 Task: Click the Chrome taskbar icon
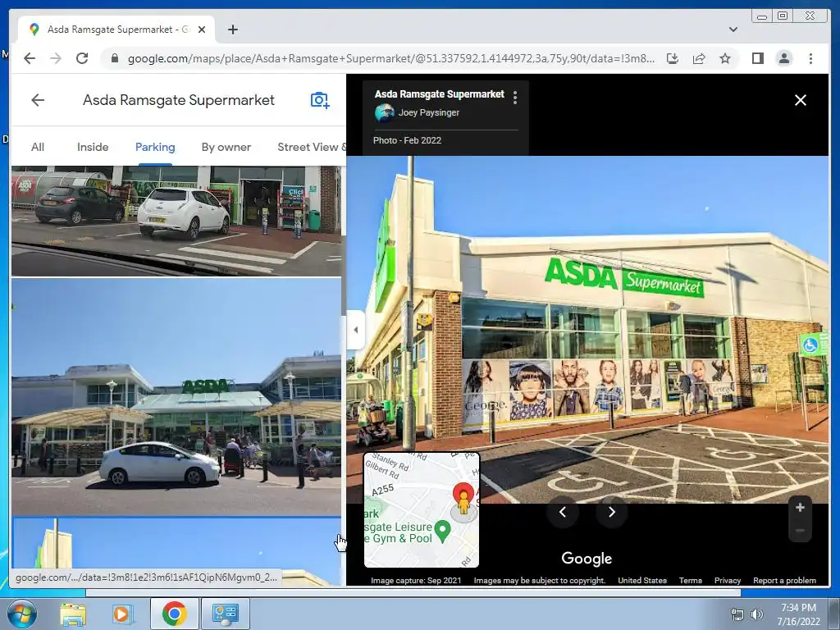tap(174, 614)
